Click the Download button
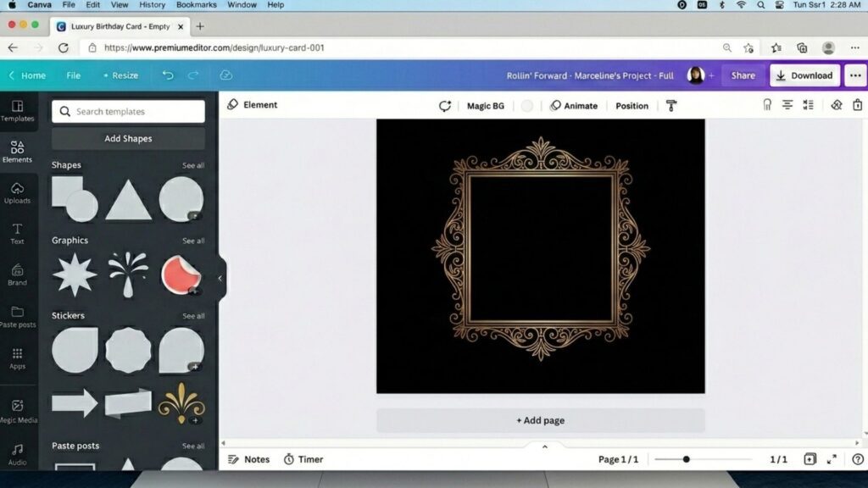 tap(805, 75)
